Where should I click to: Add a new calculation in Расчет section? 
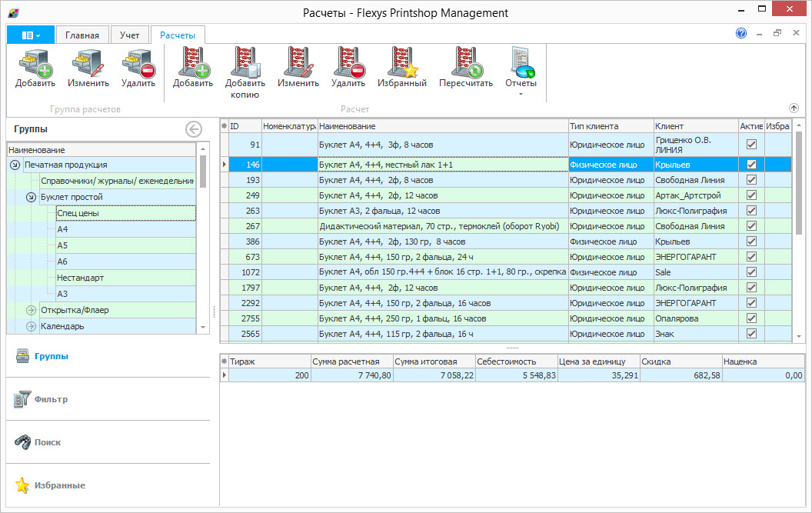coord(193,69)
